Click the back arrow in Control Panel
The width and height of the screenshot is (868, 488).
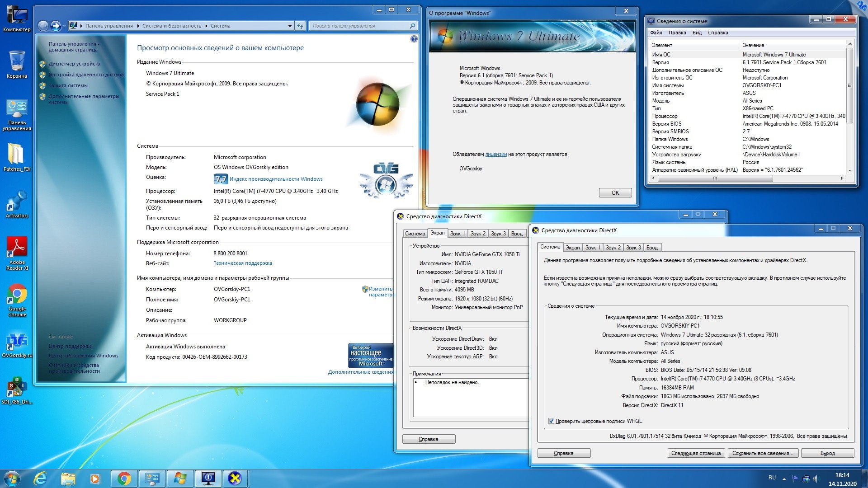click(43, 26)
